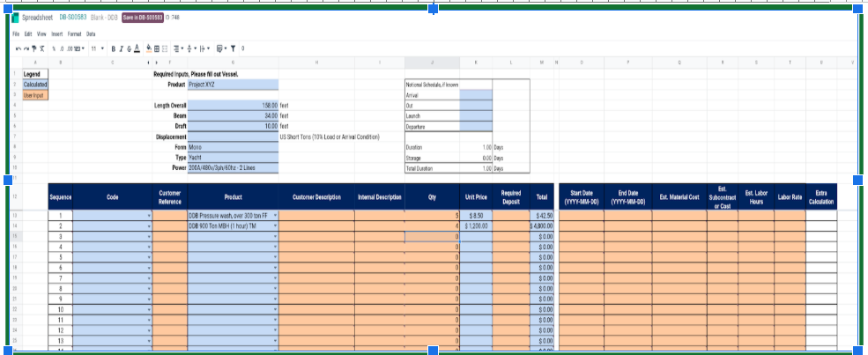Select column header G
The image size is (868, 355).
click(233, 63)
